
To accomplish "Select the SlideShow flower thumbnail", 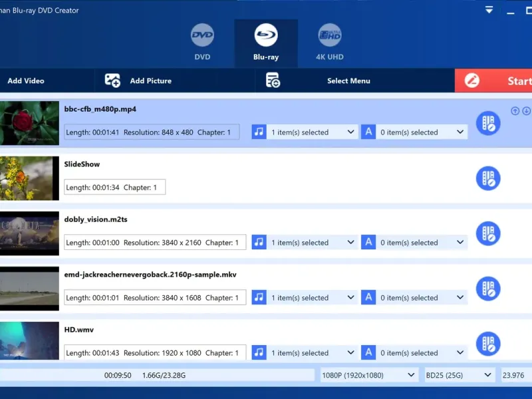I will tap(29, 178).
